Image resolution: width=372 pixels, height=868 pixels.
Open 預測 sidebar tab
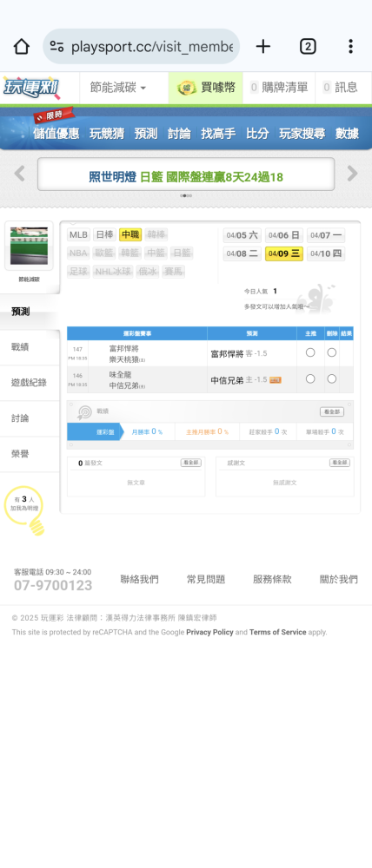point(30,312)
